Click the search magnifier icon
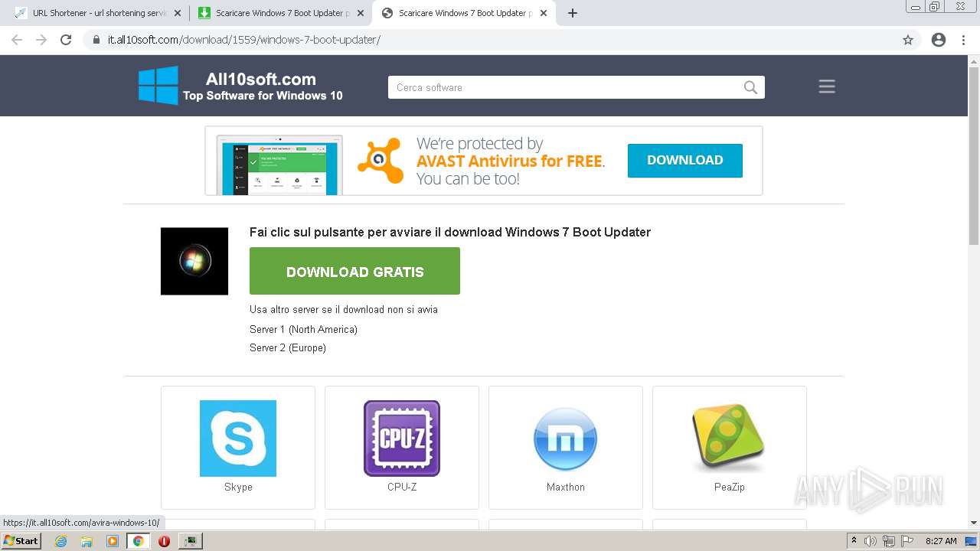This screenshot has height=551, width=980. (x=750, y=87)
